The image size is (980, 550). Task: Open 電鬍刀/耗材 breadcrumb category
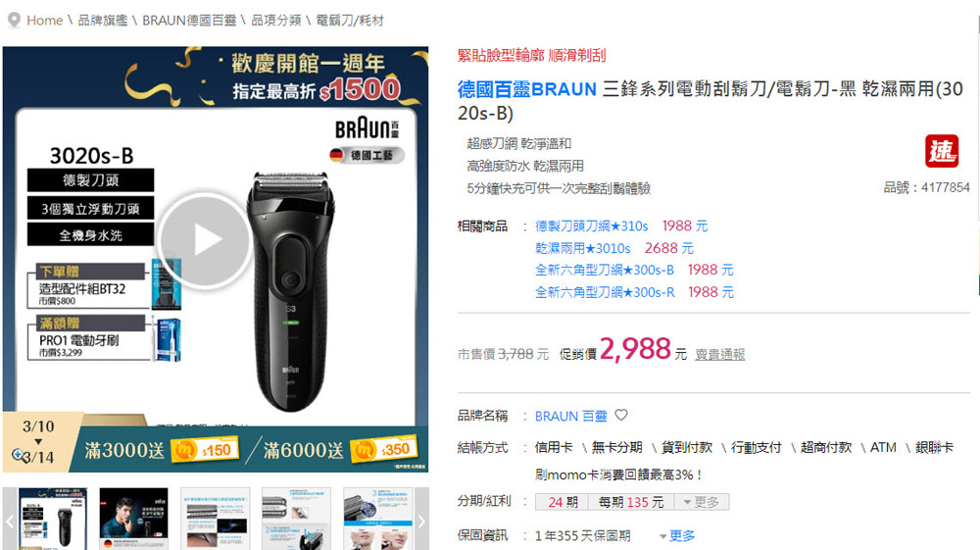point(350,21)
